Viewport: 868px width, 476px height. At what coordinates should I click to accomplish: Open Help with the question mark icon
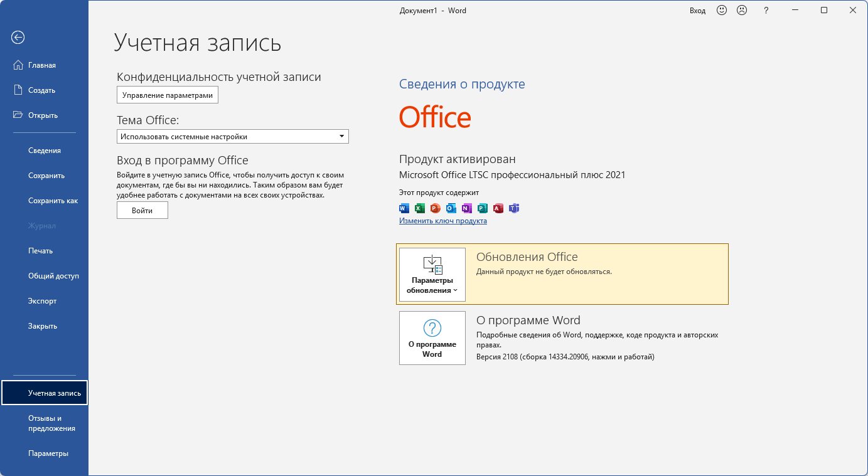coord(766,10)
